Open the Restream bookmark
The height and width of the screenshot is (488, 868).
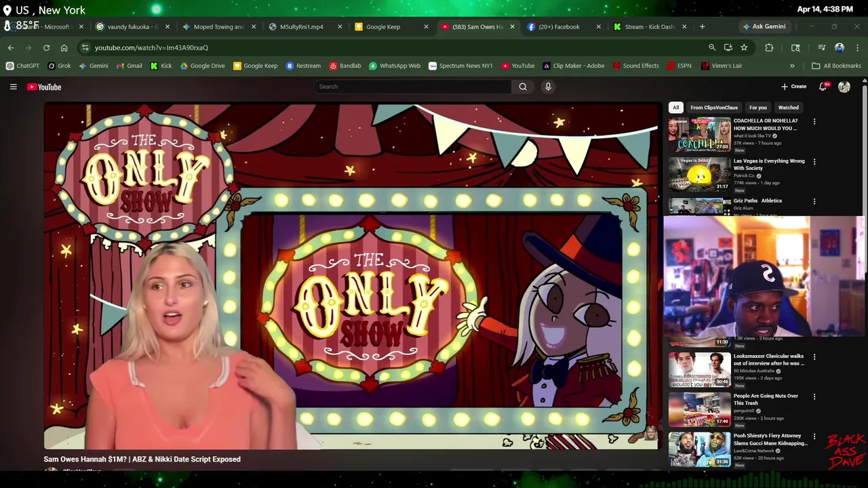(x=303, y=66)
